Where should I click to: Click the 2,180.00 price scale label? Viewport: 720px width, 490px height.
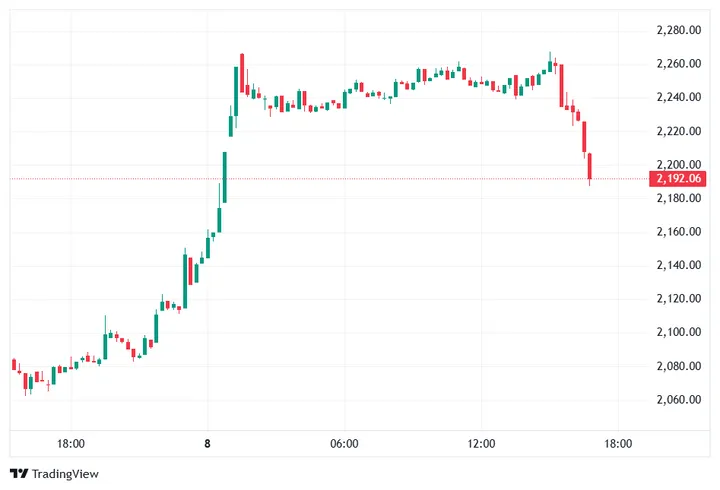[x=680, y=198]
